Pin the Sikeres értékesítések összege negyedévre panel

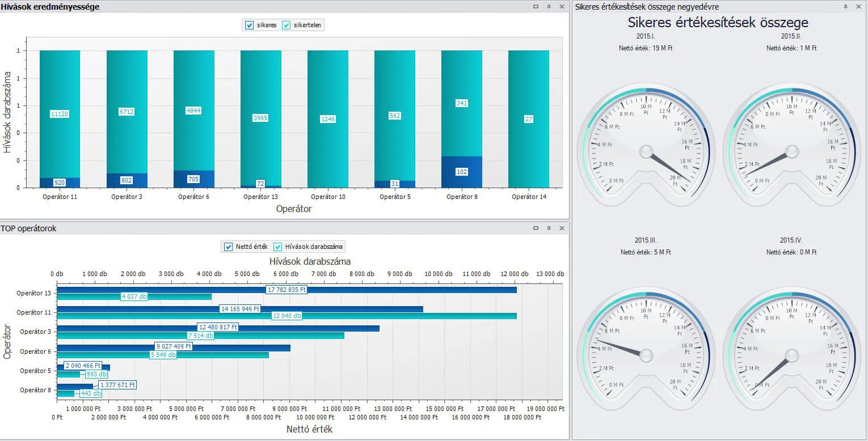[845, 7]
